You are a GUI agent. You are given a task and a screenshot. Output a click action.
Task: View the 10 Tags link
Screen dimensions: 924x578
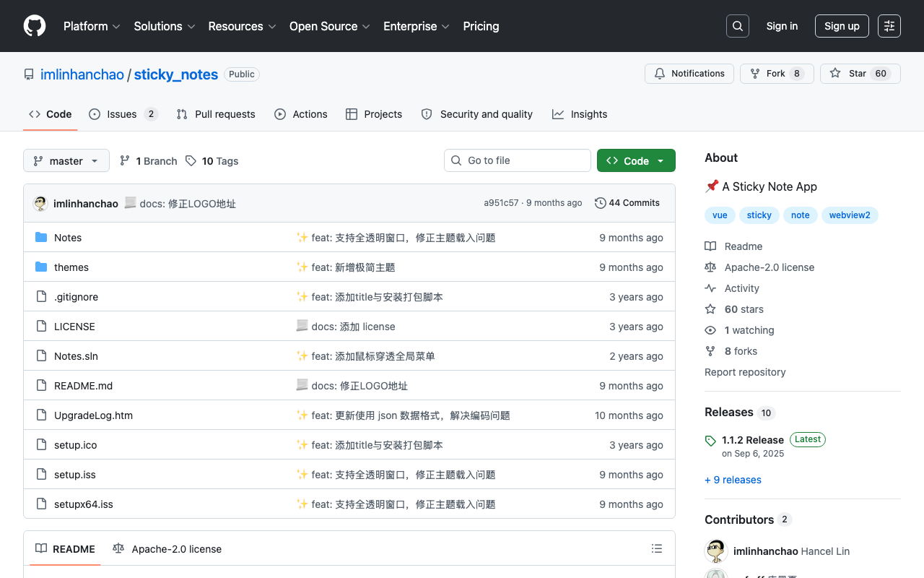coord(212,161)
